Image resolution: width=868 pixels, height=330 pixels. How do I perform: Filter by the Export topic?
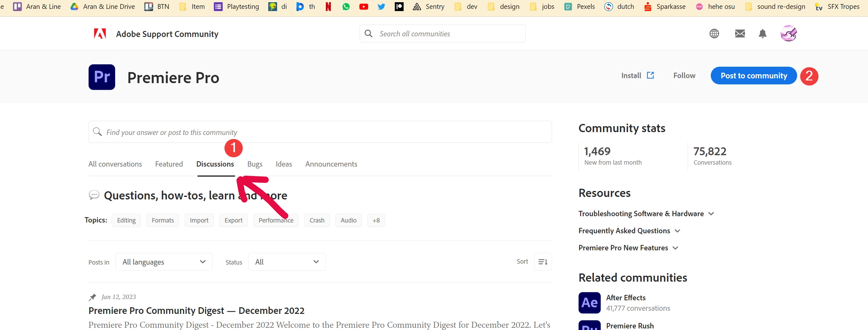click(233, 220)
